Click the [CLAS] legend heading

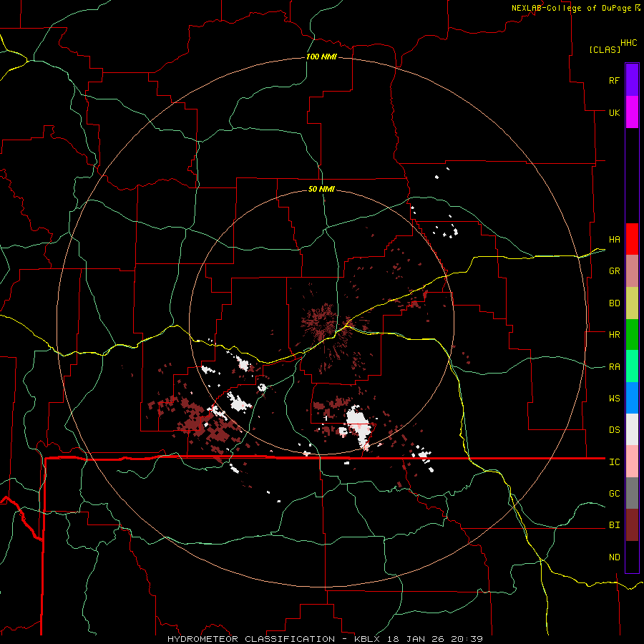point(605,49)
